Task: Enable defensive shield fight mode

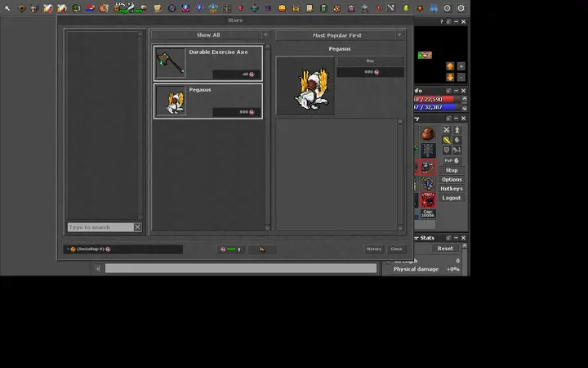Action: pos(446,150)
